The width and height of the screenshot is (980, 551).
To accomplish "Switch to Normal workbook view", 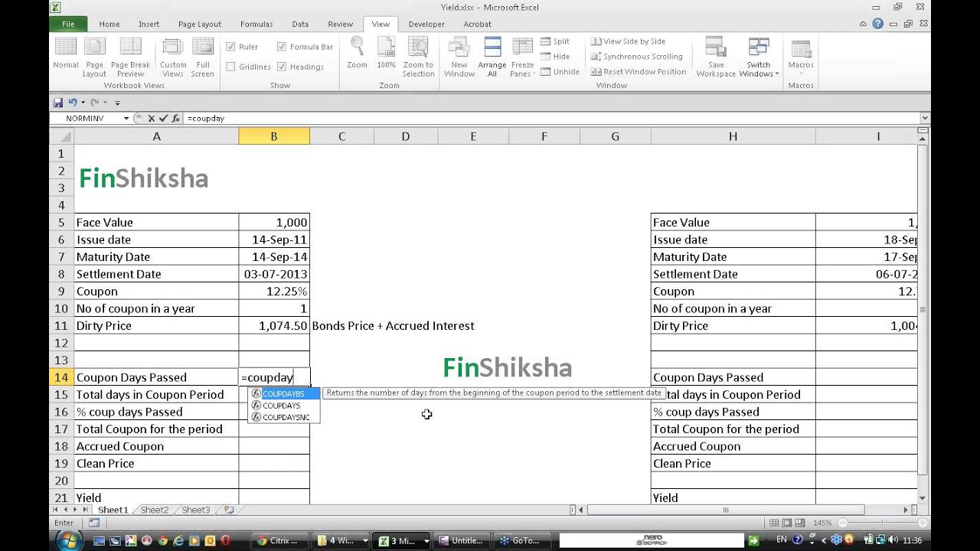I will click(65, 55).
